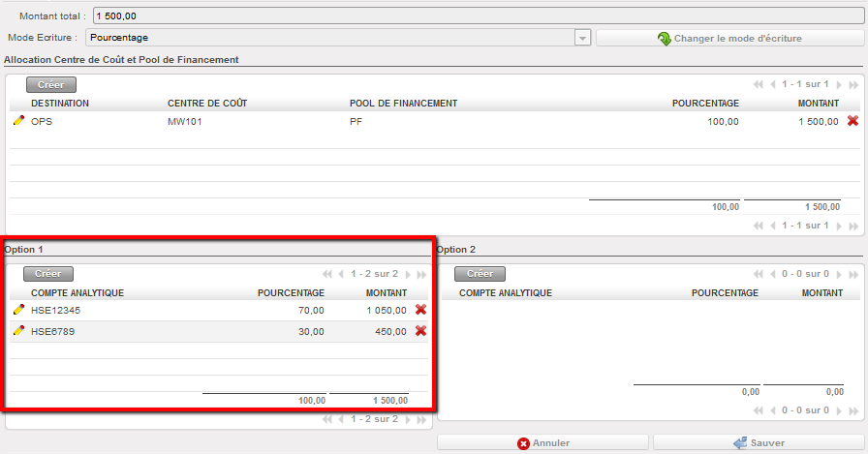The width and height of the screenshot is (868, 454).
Task: Edit the HSE12345 analytic account row
Action: click(18, 310)
